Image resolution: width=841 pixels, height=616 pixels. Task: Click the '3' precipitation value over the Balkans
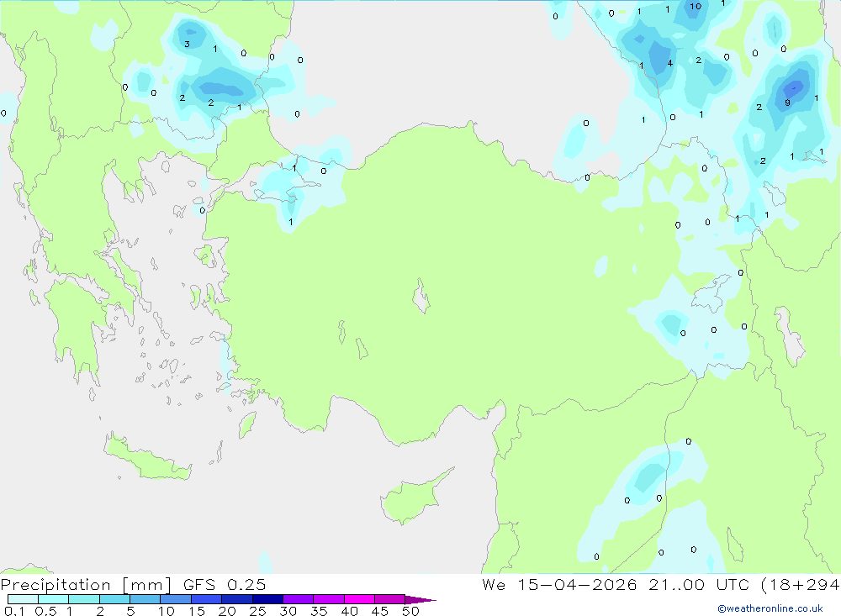187,44
